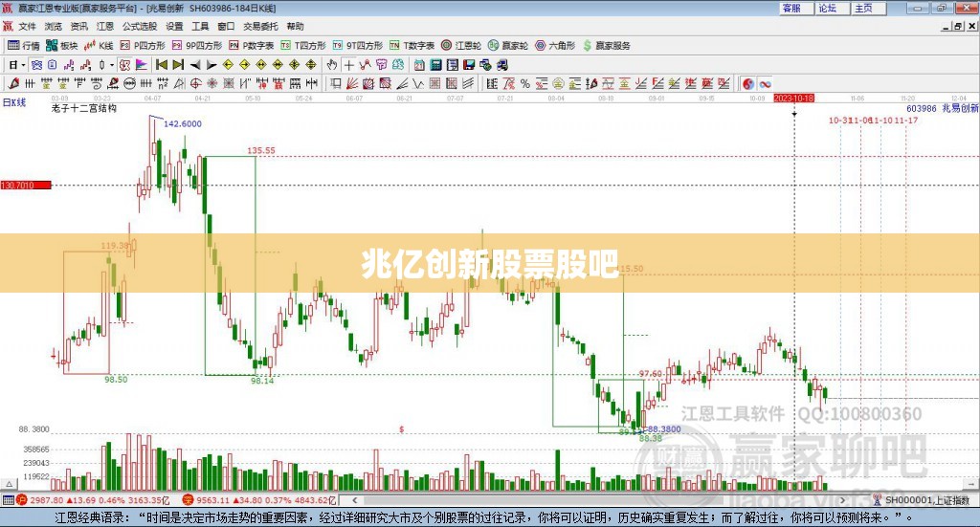Select the percent % tool
Image resolution: width=980 pixels, height=527 pixels.
[525, 83]
